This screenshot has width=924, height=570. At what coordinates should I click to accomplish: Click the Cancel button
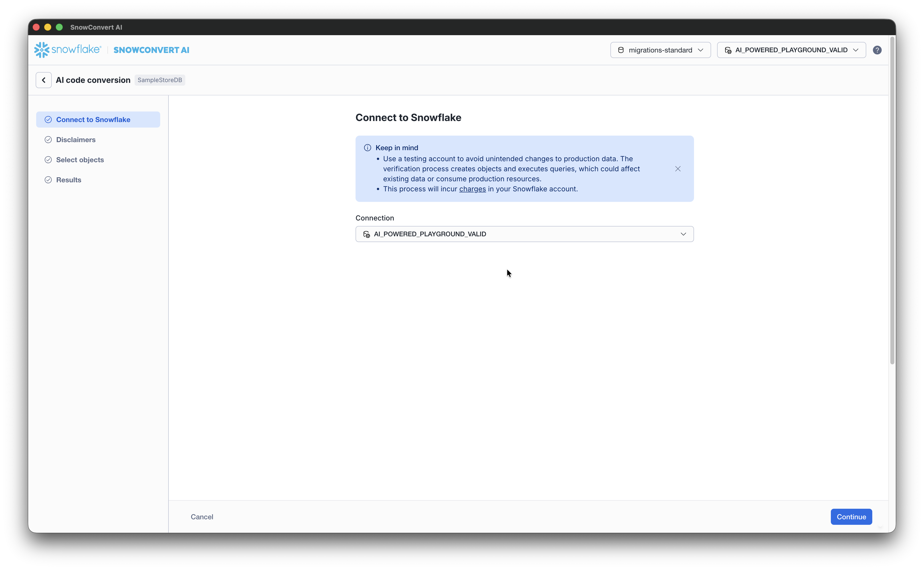pyautogui.click(x=202, y=517)
